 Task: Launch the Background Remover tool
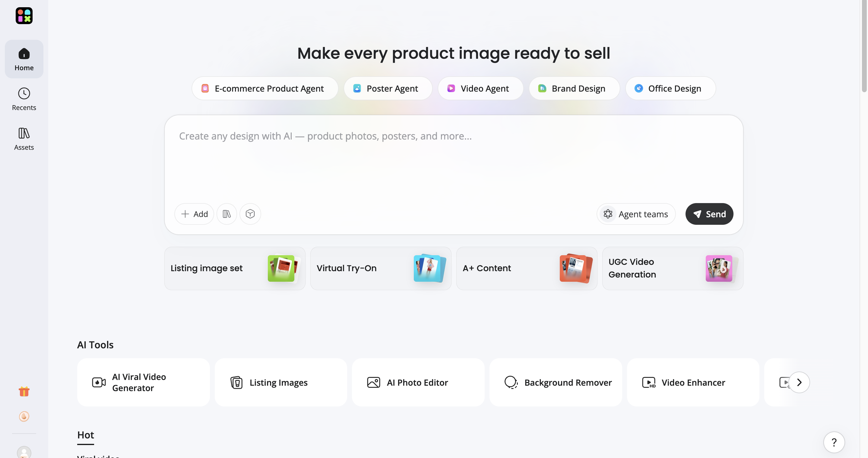pyautogui.click(x=556, y=382)
